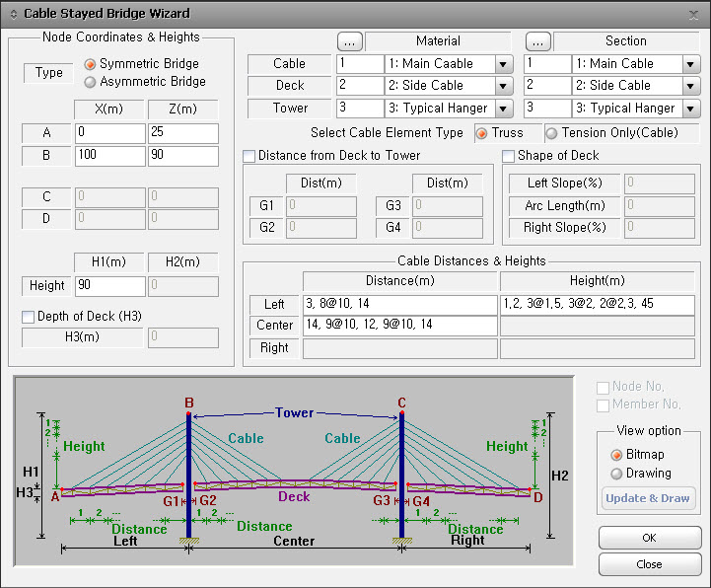Screen dimensions: 711x588
Task: Click the 'Cable Distances & Heights' group title
Action: pyautogui.click(x=471, y=261)
